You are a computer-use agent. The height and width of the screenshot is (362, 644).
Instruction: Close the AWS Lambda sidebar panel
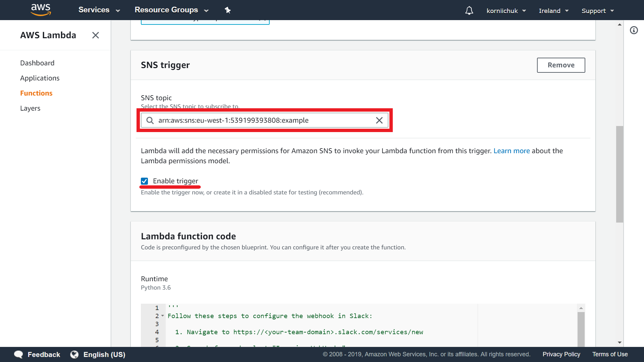(x=96, y=35)
